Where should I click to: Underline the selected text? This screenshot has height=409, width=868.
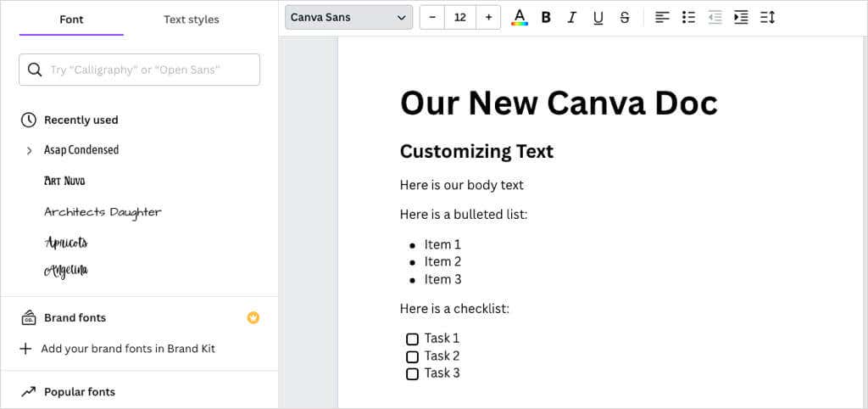pos(598,17)
